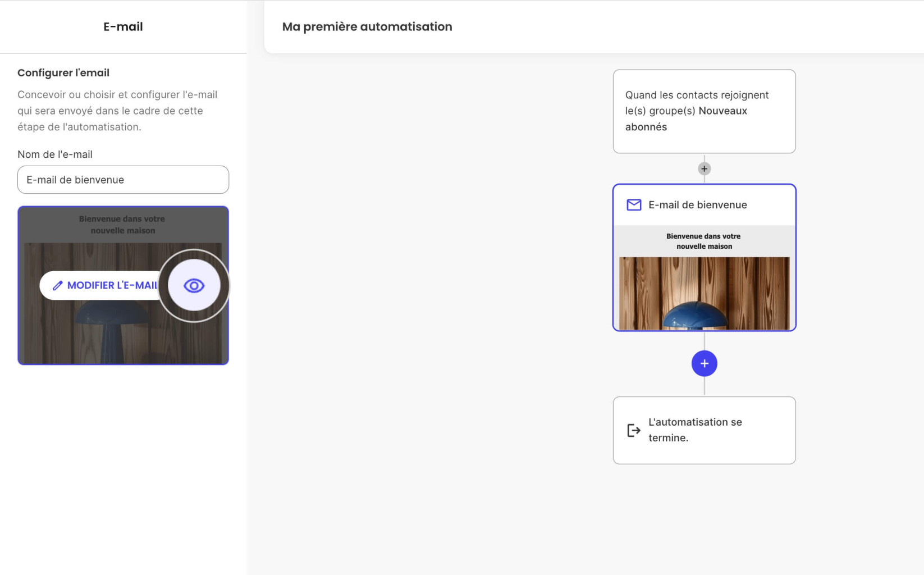Click the envelope icon in the email step
Image resolution: width=924 pixels, height=575 pixels.
click(x=634, y=205)
